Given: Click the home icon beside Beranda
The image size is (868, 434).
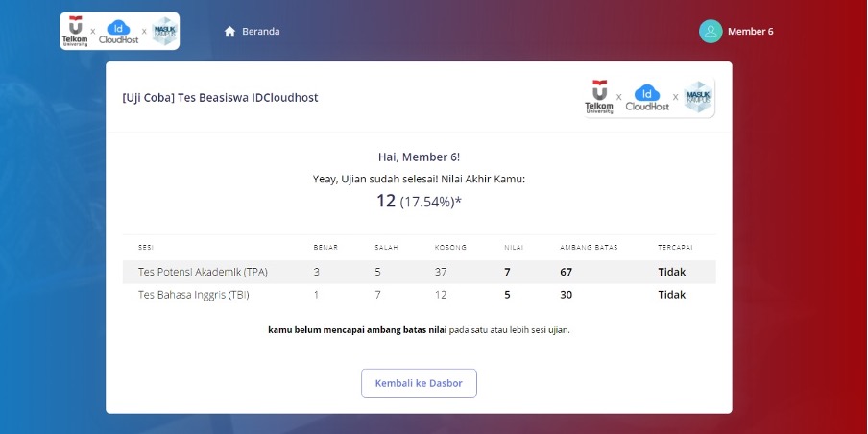Looking at the screenshot, I should point(229,31).
